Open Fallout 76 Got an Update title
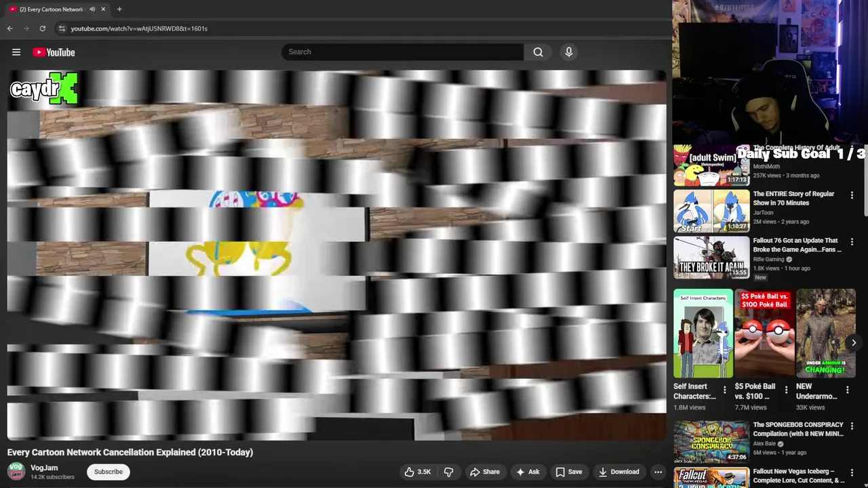The height and width of the screenshot is (488, 868). (x=797, y=245)
